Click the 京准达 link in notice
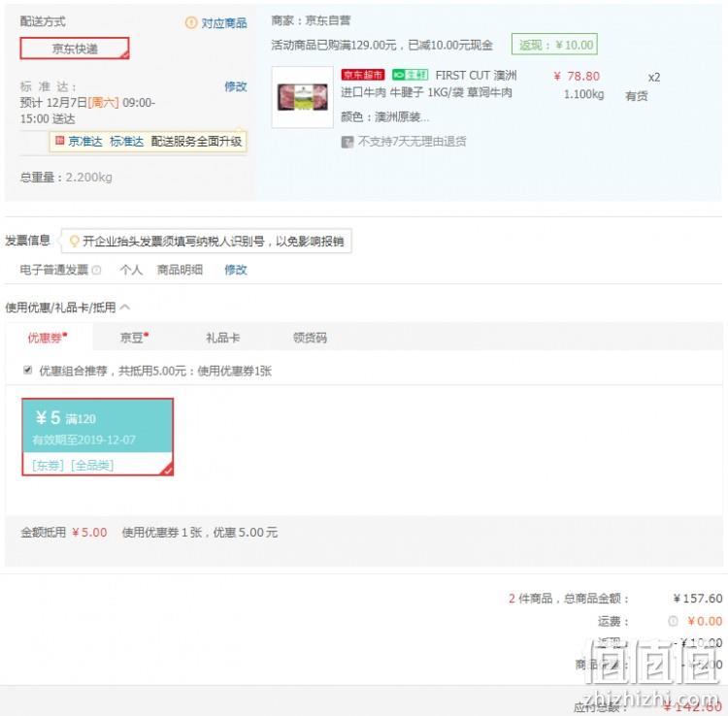The image size is (728, 716). point(85,141)
